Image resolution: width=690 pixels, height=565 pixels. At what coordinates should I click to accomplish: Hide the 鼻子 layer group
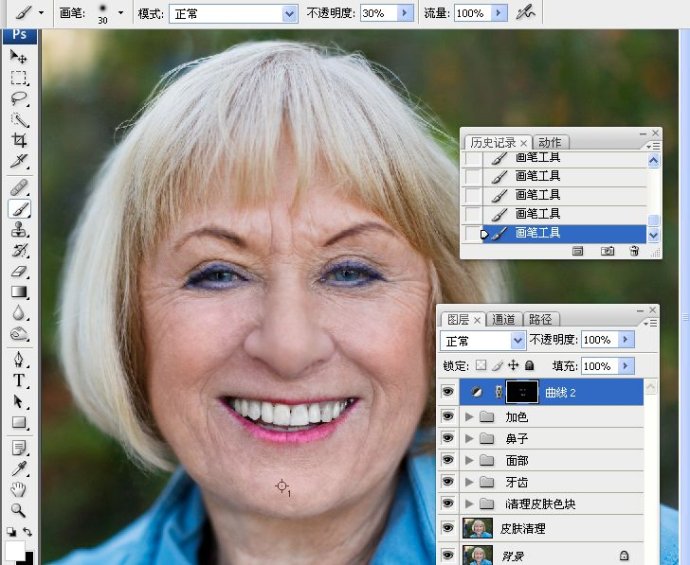[x=448, y=438]
